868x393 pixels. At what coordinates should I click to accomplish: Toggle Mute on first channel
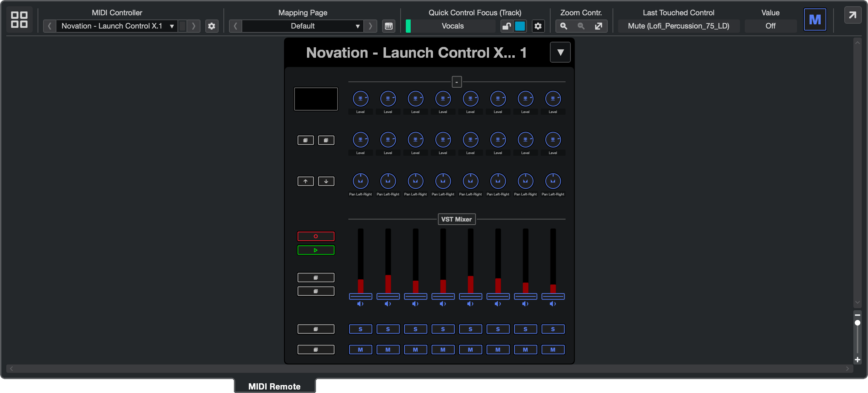point(361,350)
